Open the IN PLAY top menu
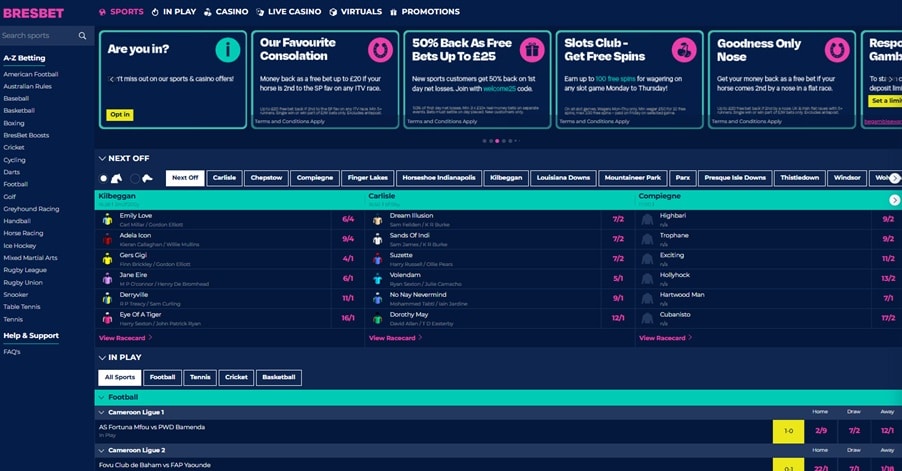The height and width of the screenshot is (471, 902). (x=174, y=12)
